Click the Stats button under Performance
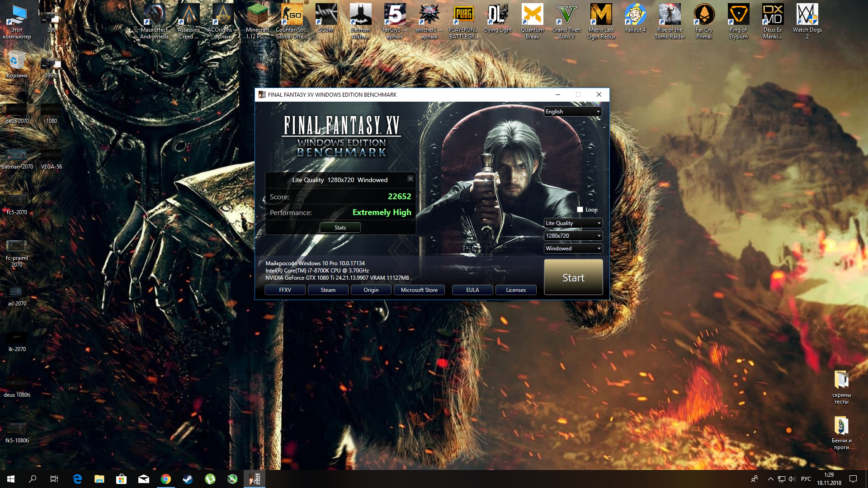 [340, 228]
